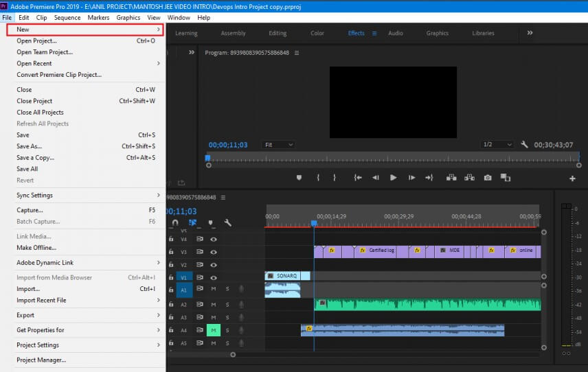The height and width of the screenshot is (372, 588).
Task: Open the timeline display settings wrench
Action: (227, 222)
